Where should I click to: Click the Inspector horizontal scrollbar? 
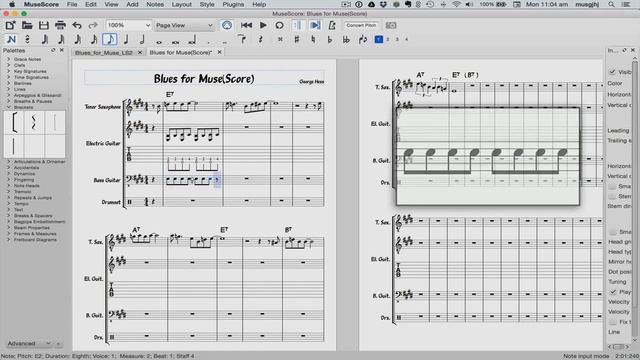[618, 347]
